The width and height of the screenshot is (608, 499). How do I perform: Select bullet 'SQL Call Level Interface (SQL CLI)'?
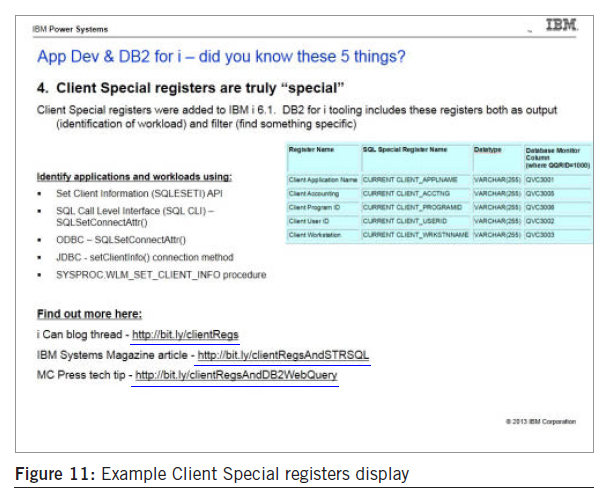pyautogui.click(x=135, y=216)
